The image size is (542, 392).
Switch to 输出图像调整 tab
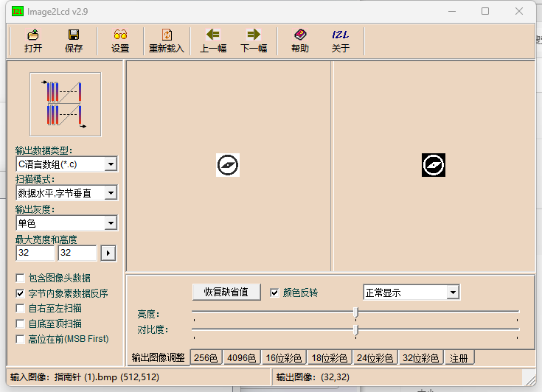coord(159,358)
